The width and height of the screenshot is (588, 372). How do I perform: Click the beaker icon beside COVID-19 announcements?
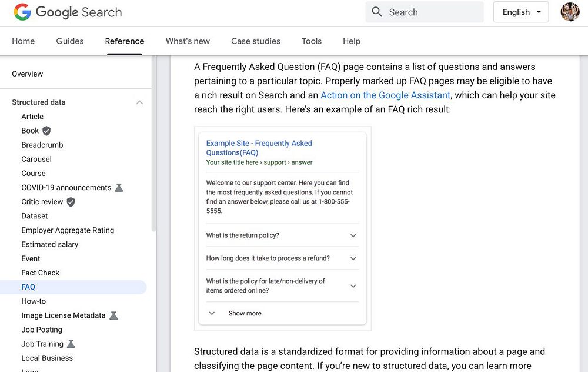(x=119, y=188)
